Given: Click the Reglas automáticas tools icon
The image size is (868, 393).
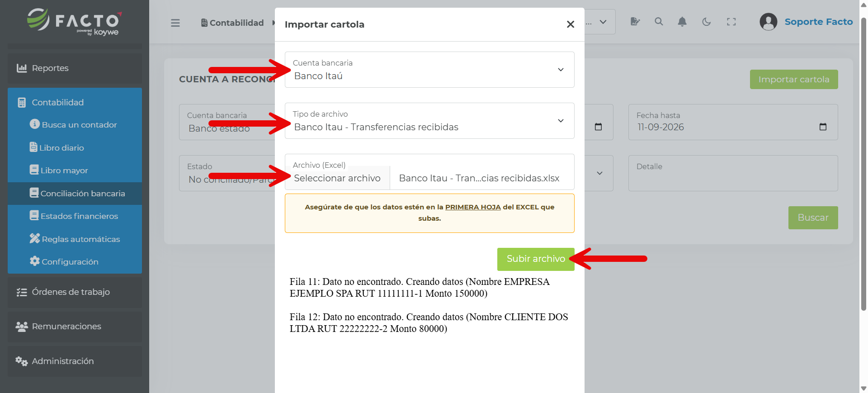Looking at the screenshot, I should pyautogui.click(x=35, y=238).
